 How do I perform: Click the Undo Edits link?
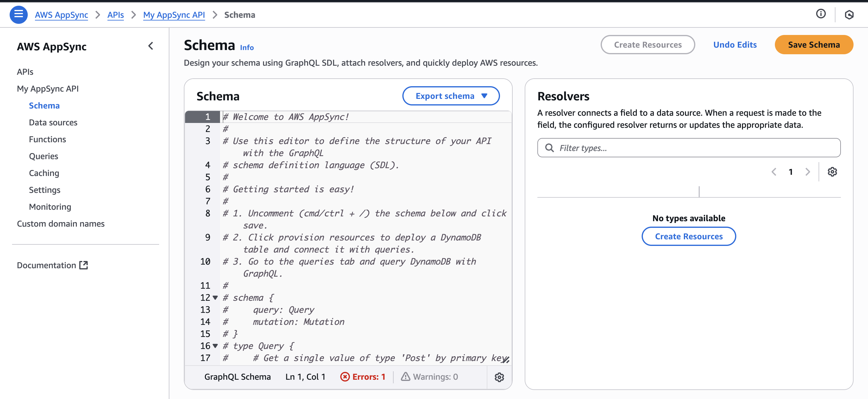734,45
